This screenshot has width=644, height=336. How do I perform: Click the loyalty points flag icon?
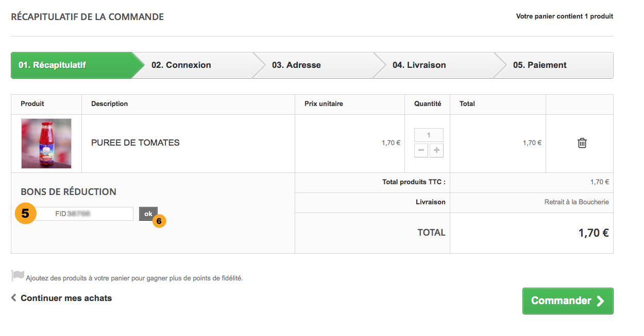[18, 276]
